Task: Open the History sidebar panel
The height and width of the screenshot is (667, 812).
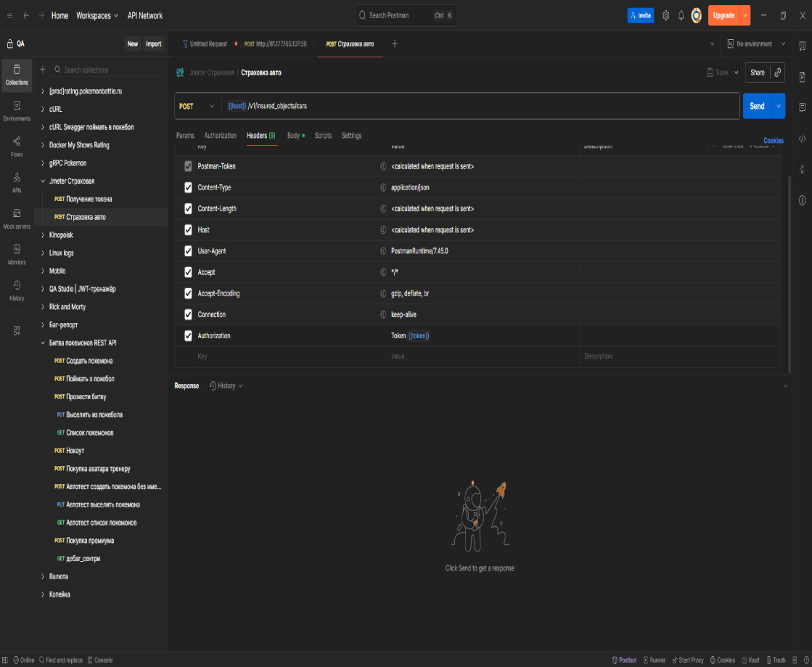Action: pos(17,290)
